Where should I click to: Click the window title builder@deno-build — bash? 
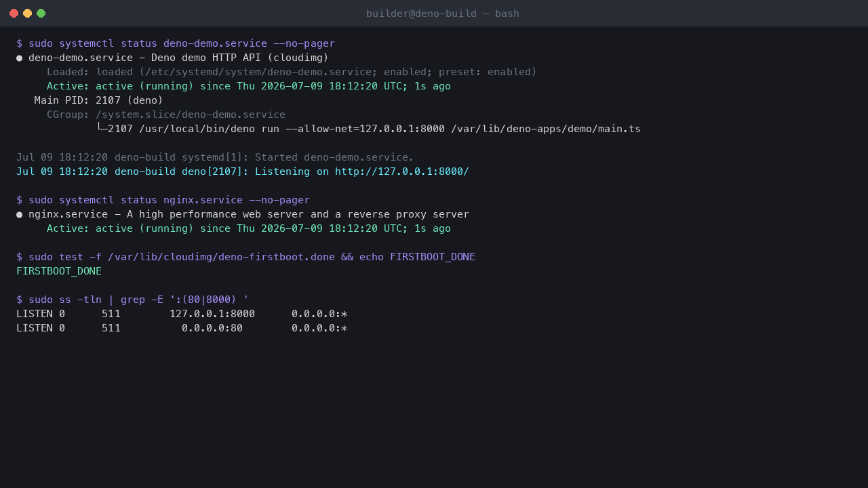(443, 14)
